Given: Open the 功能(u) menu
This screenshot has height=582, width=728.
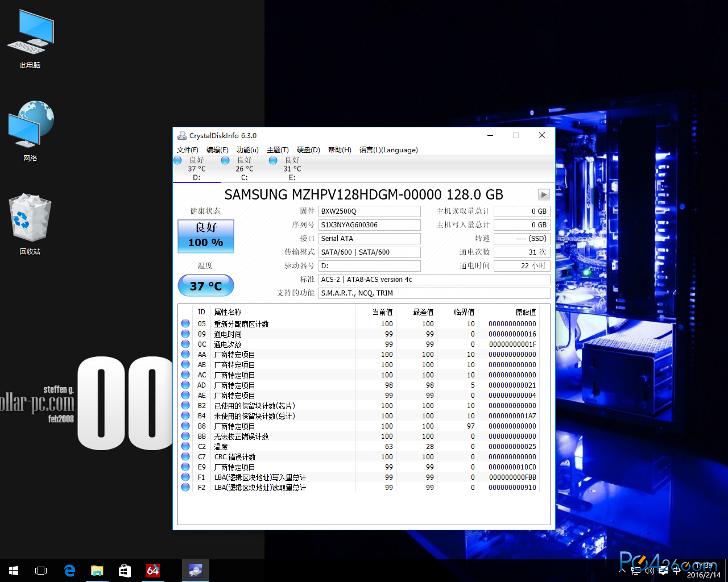Looking at the screenshot, I should point(247,150).
